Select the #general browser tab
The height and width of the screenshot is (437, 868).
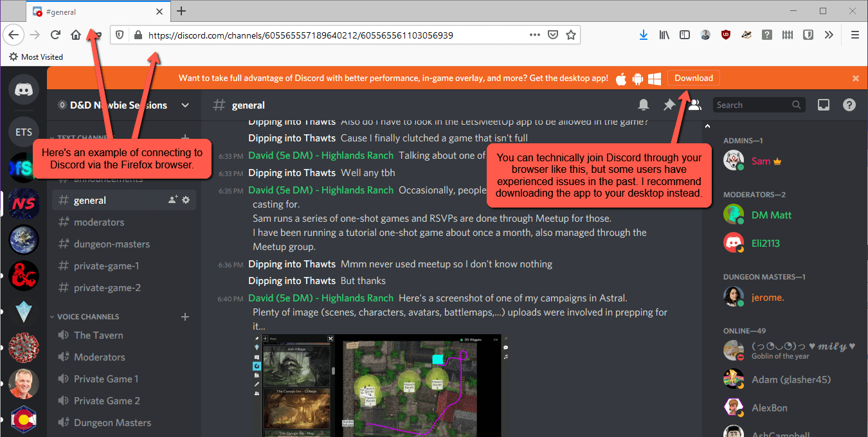pos(98,11)
